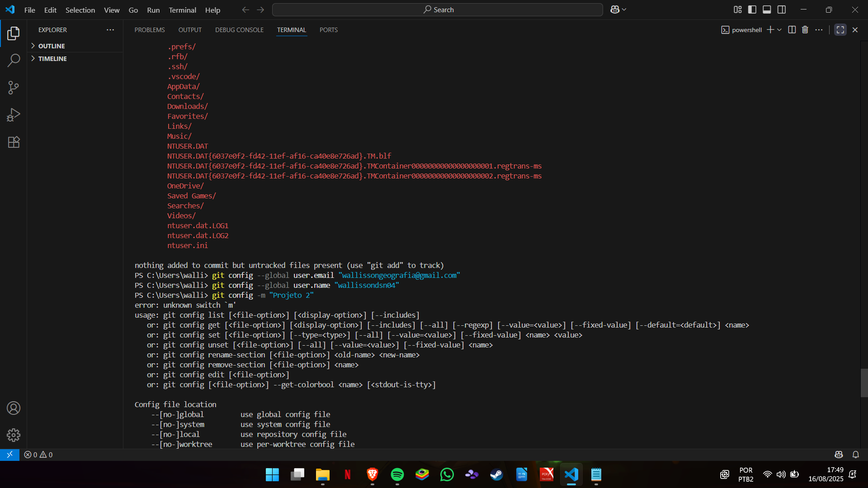Screen dimensions: 868x488
Task: Open the new terminal launch profile dropdown
Action: click(779, 30)
